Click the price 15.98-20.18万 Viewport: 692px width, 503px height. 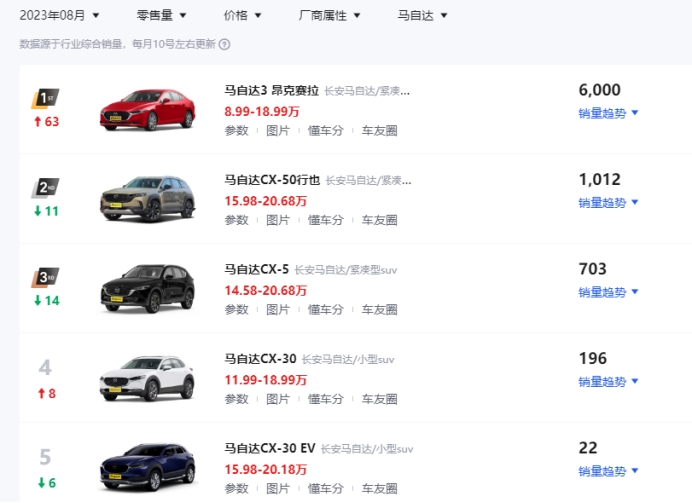point(266,469)
